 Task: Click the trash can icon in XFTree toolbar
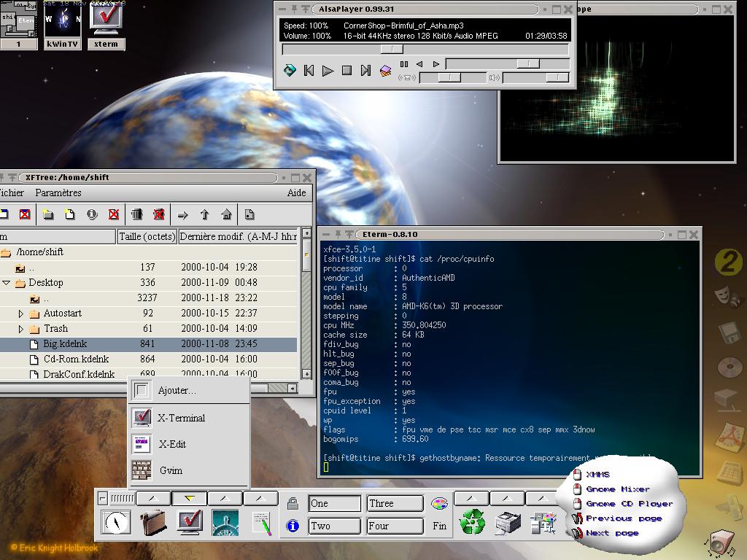(x=136, y=214)
